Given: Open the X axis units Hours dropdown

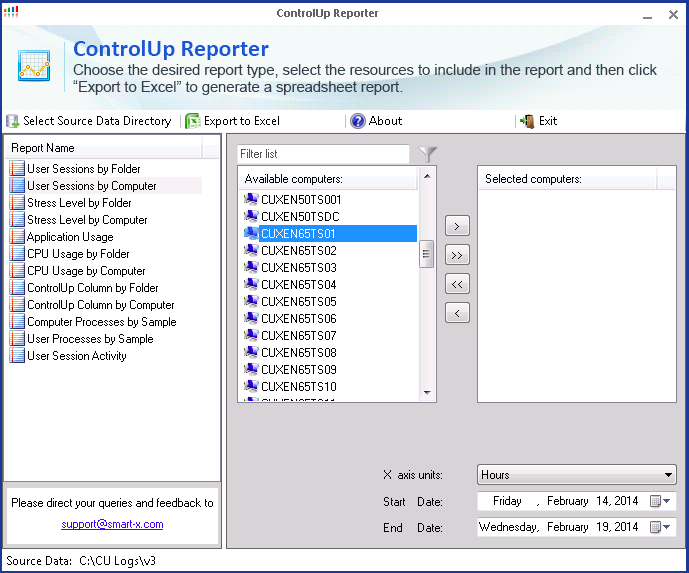Looking at the screenshot, I should click(x=577, y=475).
